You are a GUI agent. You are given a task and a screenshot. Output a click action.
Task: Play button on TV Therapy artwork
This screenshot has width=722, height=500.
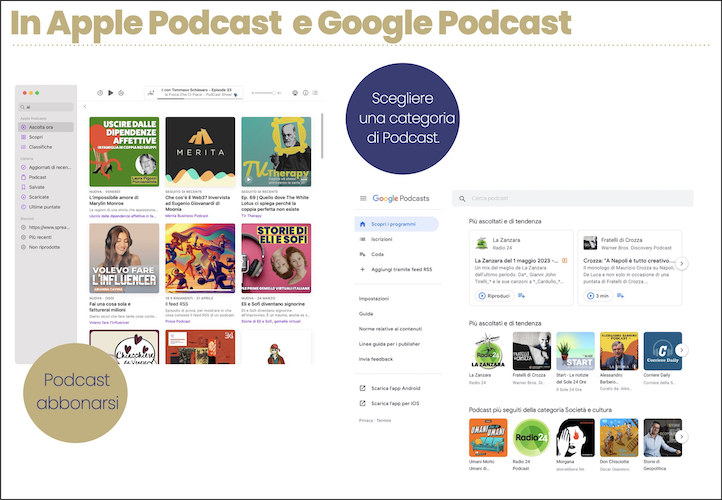click(249, 180)
